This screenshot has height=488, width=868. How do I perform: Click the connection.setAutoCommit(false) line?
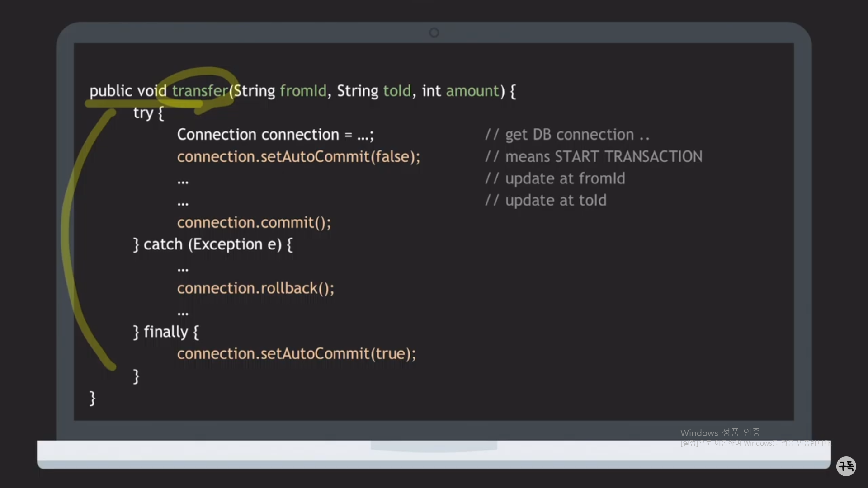pyautogui.click(x=298, y=157)
